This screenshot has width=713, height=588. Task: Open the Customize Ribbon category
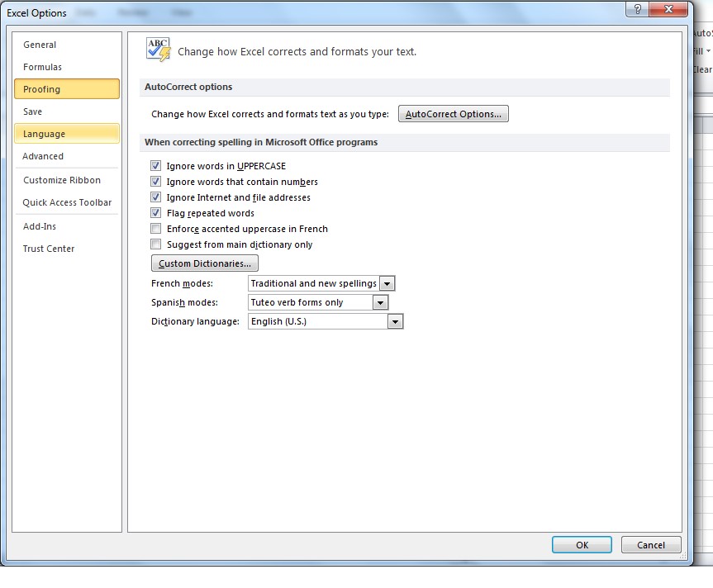pos(67,180)
